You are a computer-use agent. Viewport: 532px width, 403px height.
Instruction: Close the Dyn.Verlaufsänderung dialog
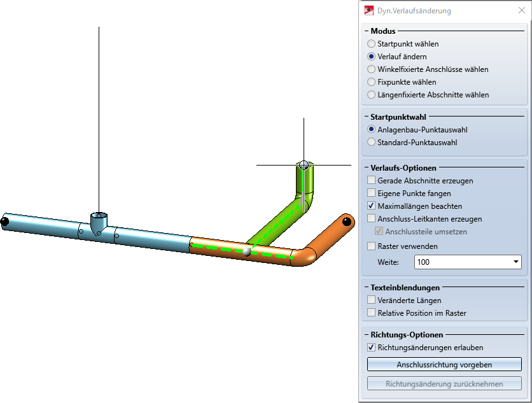pos(521,11)
